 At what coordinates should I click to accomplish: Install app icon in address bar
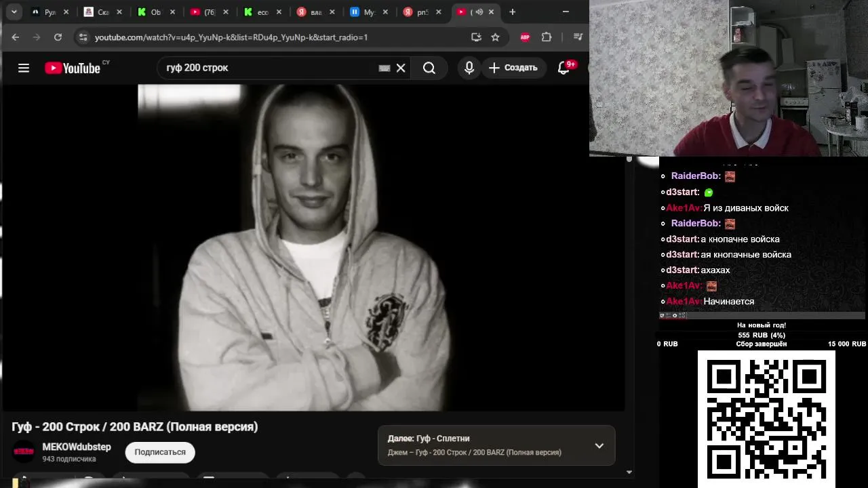point(476,37)
